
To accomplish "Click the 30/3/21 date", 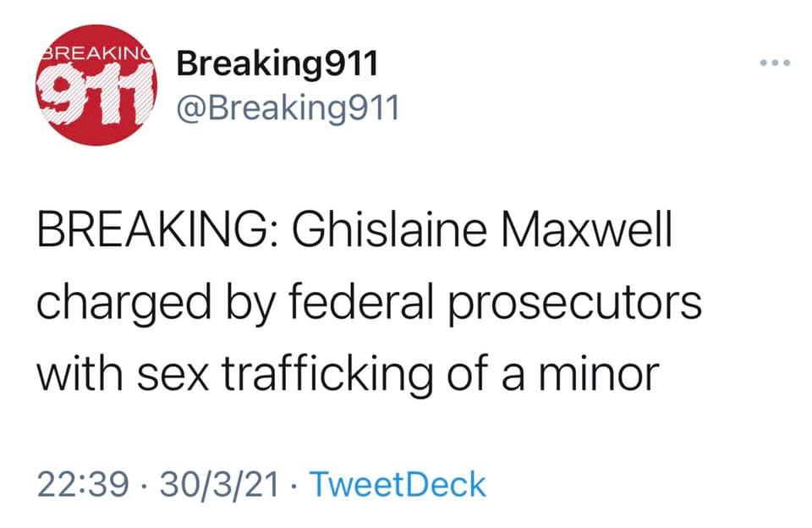I will (220, 485).
